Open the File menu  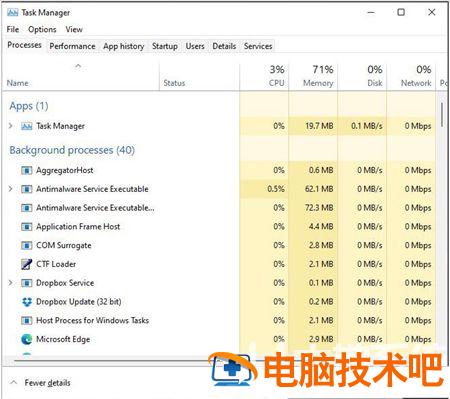[x=13, y=29]
